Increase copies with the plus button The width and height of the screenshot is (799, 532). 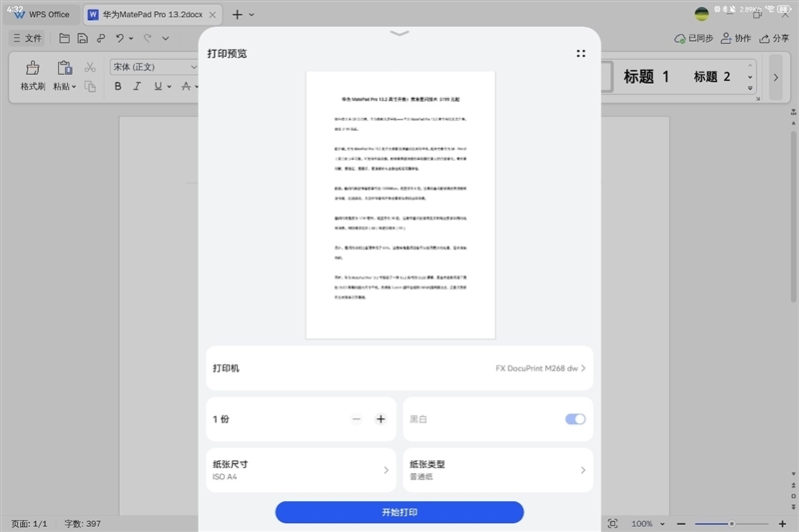pyautogui.click(x=381, y=419)
